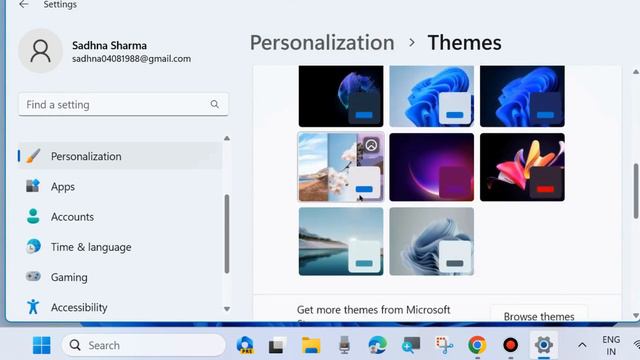640x360 pixels.
Task: Apply the Sunrise lake theme
Action: (x=341, y=241)
